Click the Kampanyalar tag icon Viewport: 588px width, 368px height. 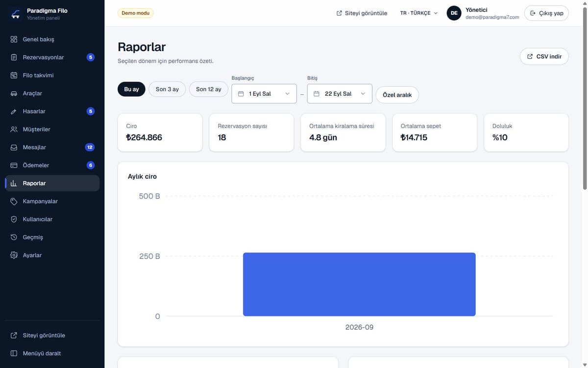14,201
